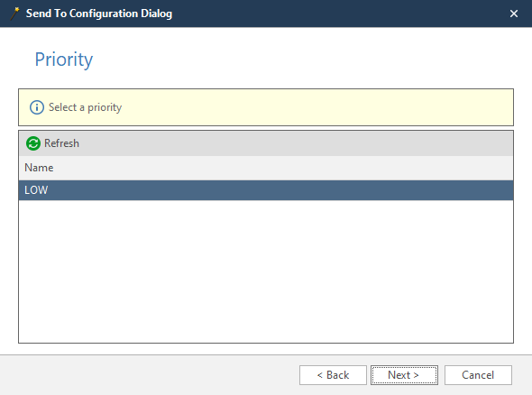Select the LOW priority row

click(266, 190)
